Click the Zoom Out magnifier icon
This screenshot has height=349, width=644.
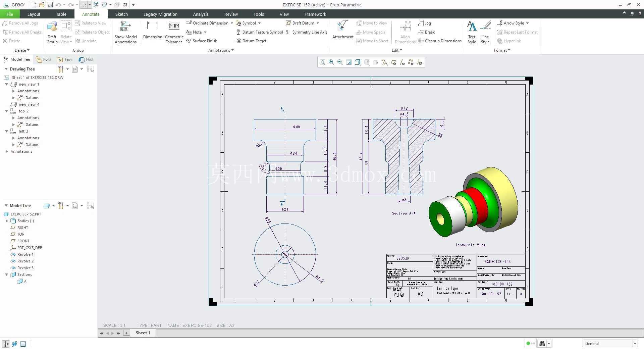(340, 62)
